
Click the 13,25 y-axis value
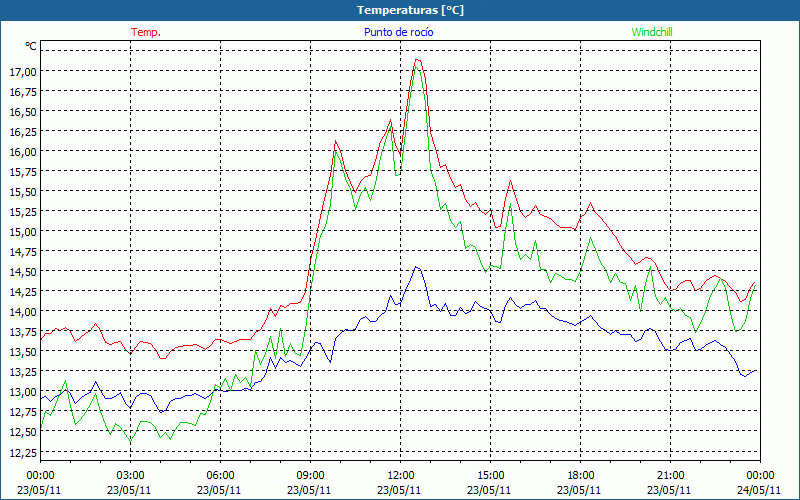click(22, 372)
